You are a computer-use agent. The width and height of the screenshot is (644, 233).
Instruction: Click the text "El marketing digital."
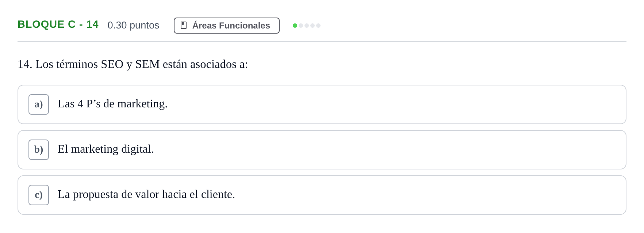106,149
